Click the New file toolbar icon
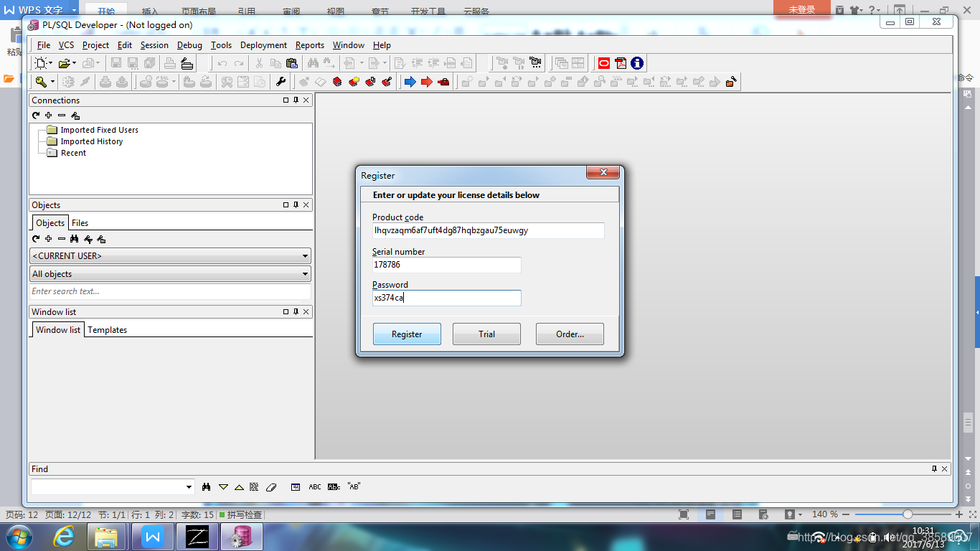980x551 pixels. [x=40, y=63]
